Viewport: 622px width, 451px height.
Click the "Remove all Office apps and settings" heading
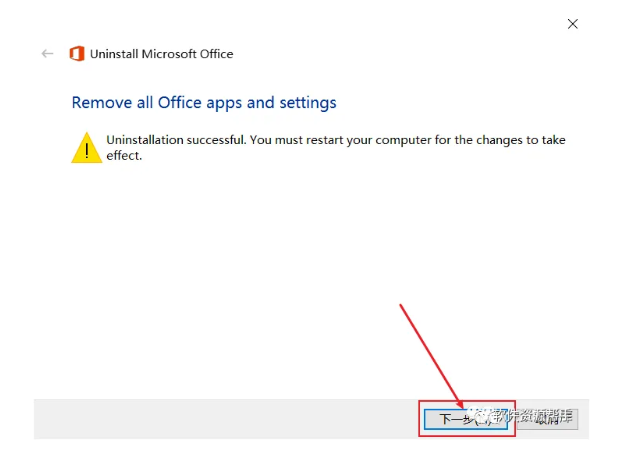pos(204,103)
